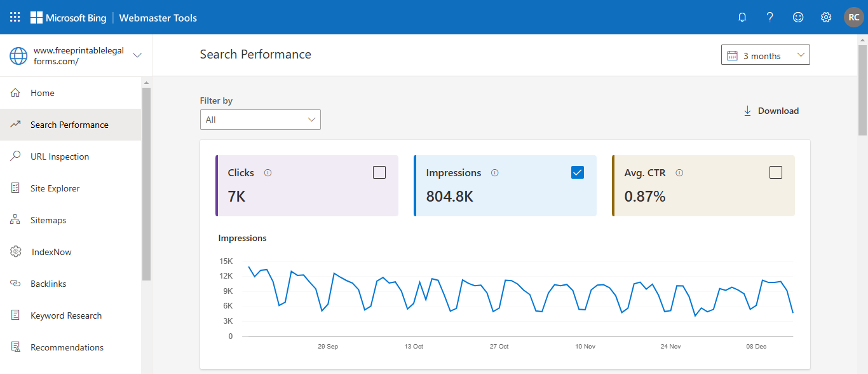Screen dimensions: 868x374
Task: Click the info icon beside Clicks
Action: coord(268,173)
